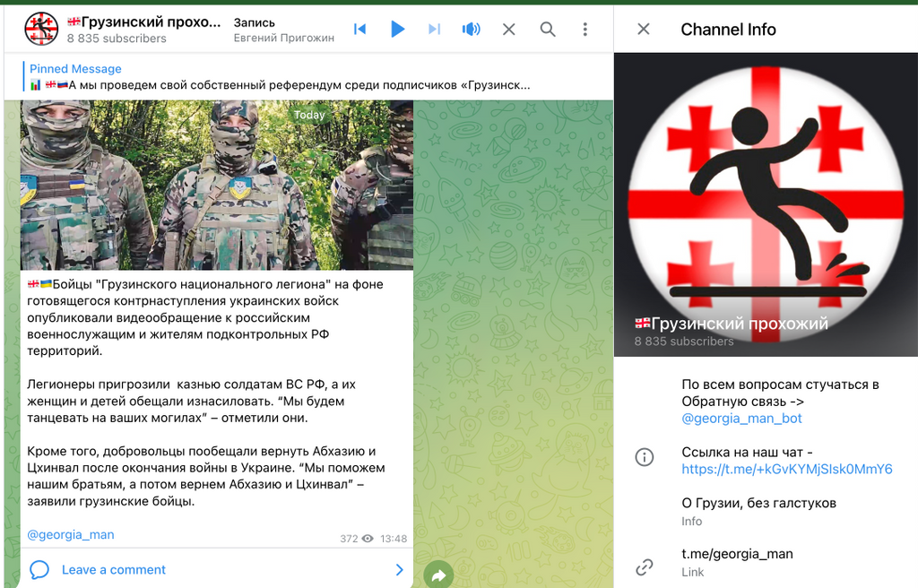Mute the audio player volume
Image resolution: width=918 pixels, height=588 pixels.
pos(471,30)
